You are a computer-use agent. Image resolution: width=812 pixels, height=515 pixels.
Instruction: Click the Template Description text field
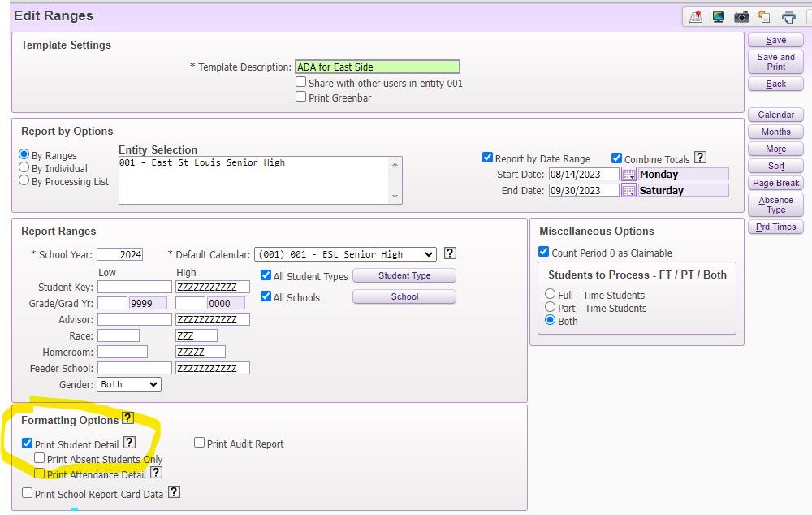[x=377, y=67]
